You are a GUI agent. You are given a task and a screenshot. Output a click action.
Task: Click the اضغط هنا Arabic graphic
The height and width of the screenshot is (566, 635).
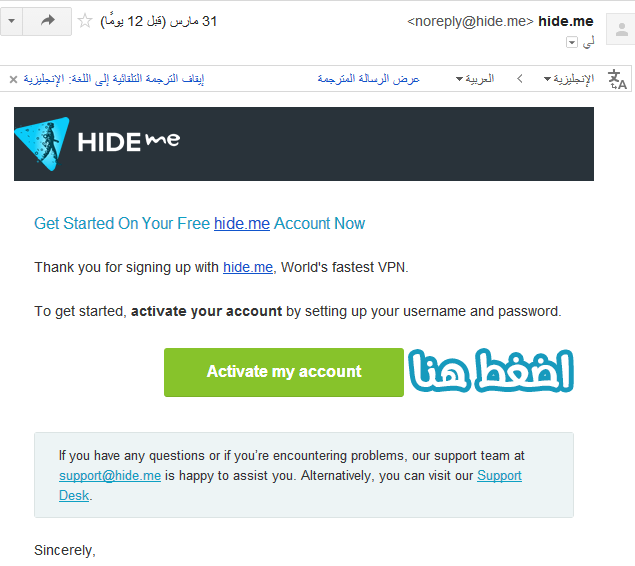(491, 370)
